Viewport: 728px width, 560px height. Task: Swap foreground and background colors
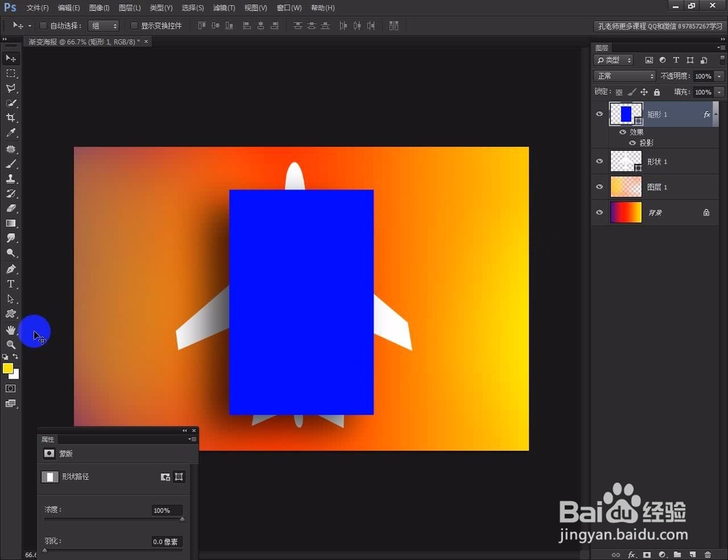click(15, 357)
